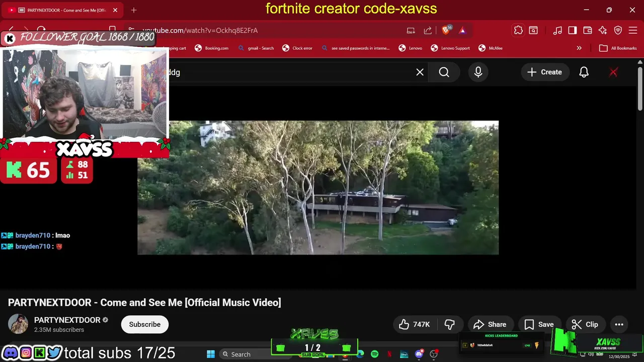
Task: Click the music video player frame
Action: pos(318,188)
